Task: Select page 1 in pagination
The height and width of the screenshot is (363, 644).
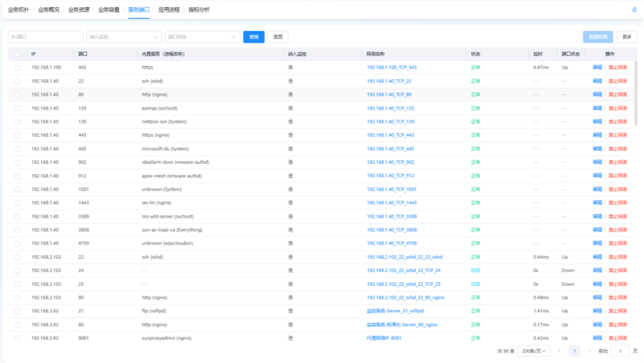Action: (x=575, y=351)
